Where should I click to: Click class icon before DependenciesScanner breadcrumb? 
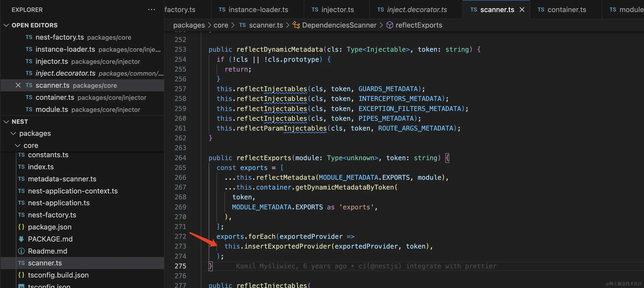(296, 25)
